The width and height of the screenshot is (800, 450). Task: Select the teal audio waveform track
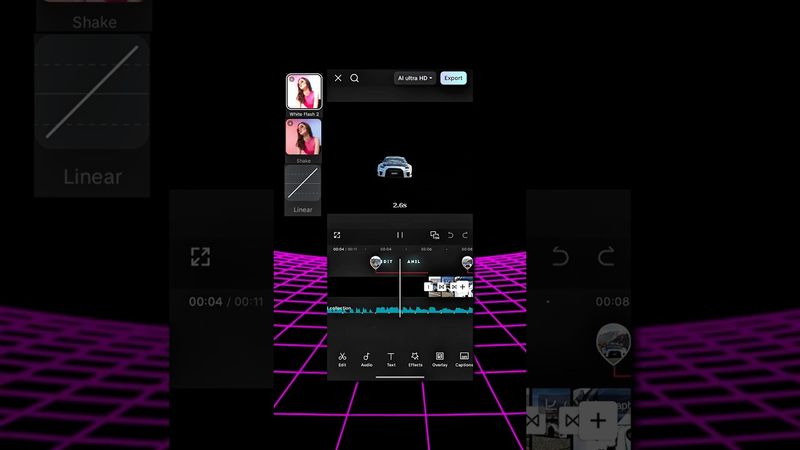(400, 310)
